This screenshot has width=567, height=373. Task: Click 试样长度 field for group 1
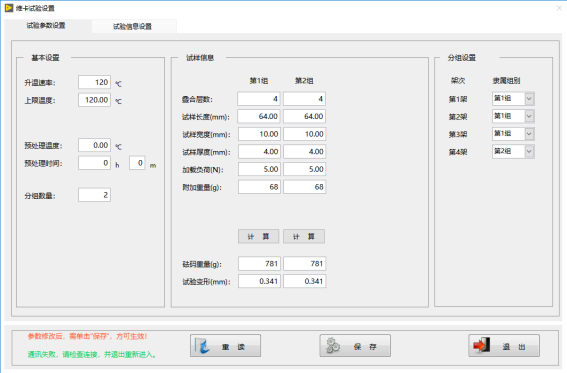pyautogui.click(x=259, y=116)
